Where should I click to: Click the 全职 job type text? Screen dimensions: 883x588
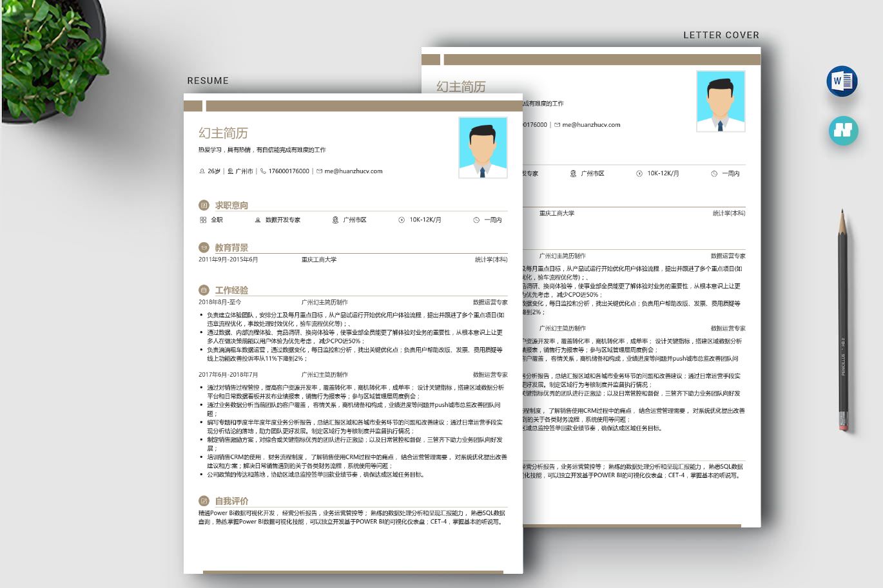coord(217,220)
